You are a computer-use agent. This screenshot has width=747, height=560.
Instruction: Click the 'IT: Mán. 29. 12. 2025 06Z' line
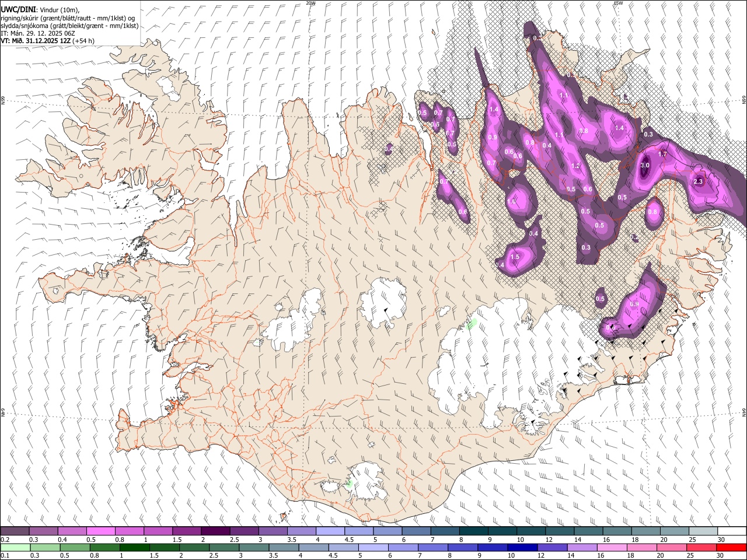coord(37,33)
